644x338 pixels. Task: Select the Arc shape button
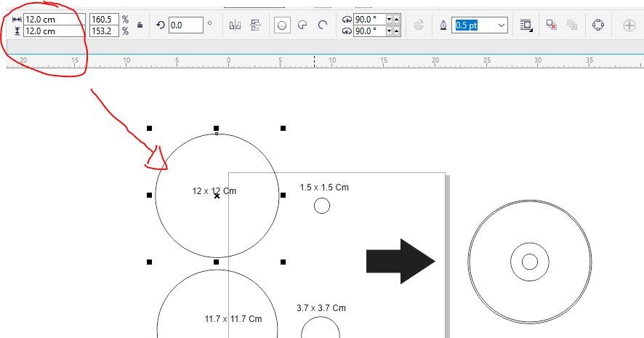coord(323,25)
